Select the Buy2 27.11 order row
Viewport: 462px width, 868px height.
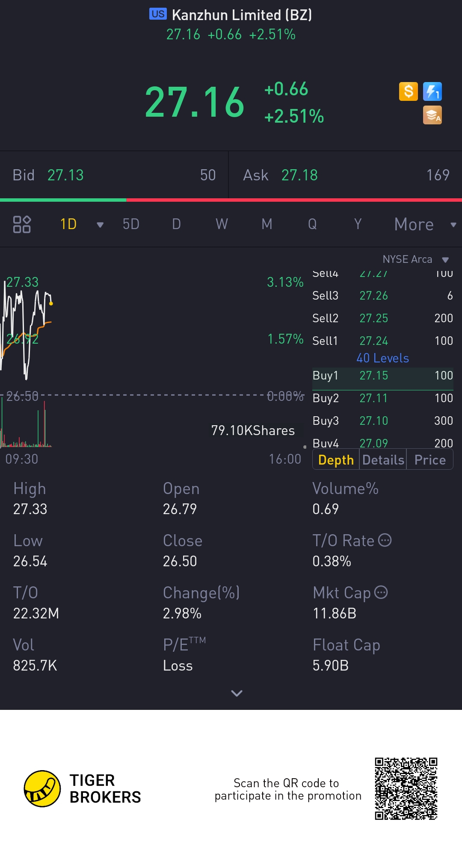(383, 398)
